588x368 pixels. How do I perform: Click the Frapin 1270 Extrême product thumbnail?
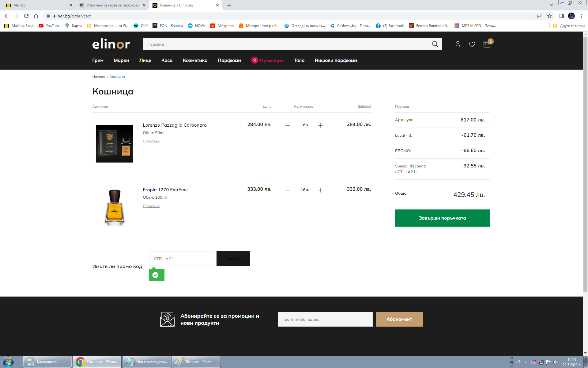coord(115,208)
